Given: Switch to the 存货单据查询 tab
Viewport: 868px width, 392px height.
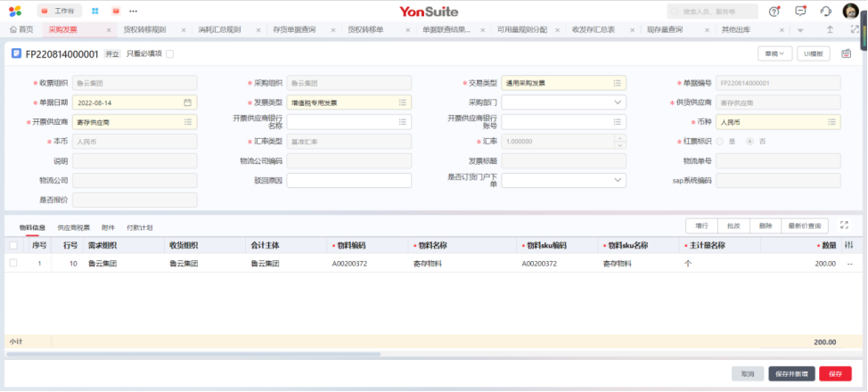Looking at the screenshot, I should coord(293,29).
